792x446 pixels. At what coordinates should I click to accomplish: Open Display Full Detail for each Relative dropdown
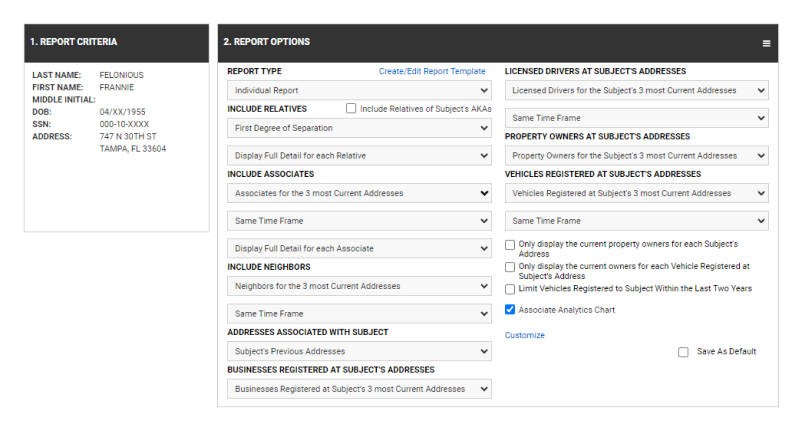[x=359, y=156]
